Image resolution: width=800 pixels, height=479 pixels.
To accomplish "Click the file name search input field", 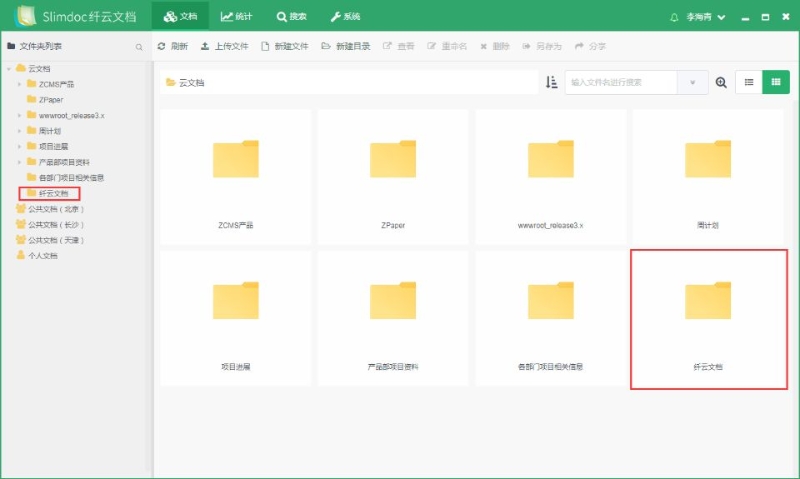I will (620, 83).
